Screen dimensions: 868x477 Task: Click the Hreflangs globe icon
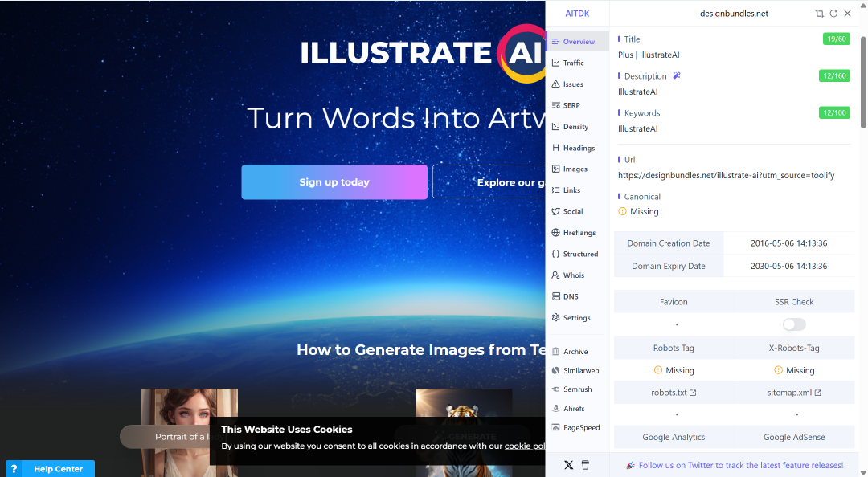pyautogui.click(x=556, y=232)
